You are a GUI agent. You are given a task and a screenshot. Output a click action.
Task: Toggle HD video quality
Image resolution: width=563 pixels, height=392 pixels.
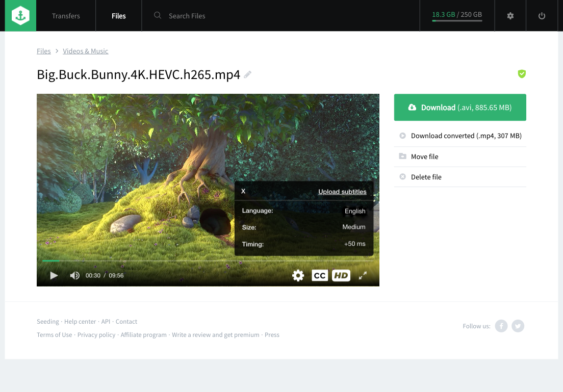click(x=341, y=276)
